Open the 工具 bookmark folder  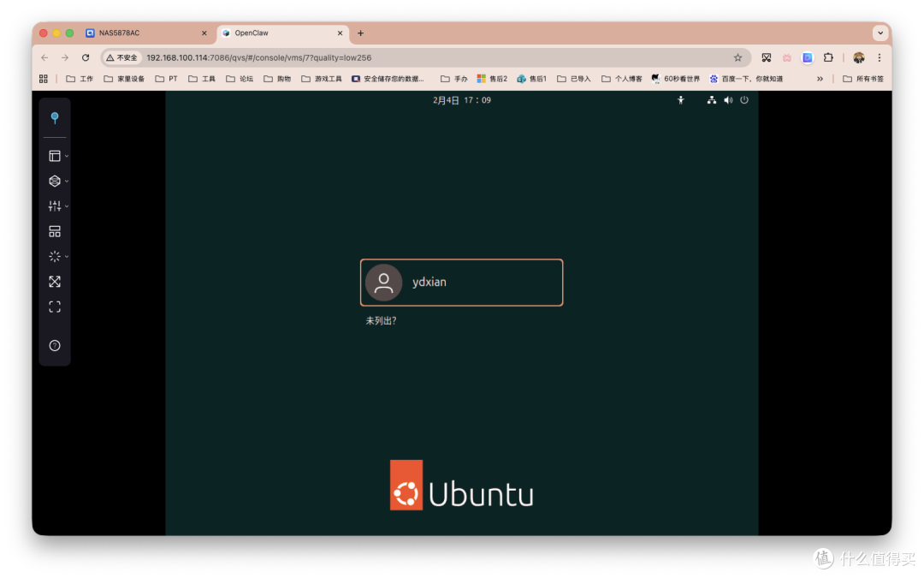202,79
